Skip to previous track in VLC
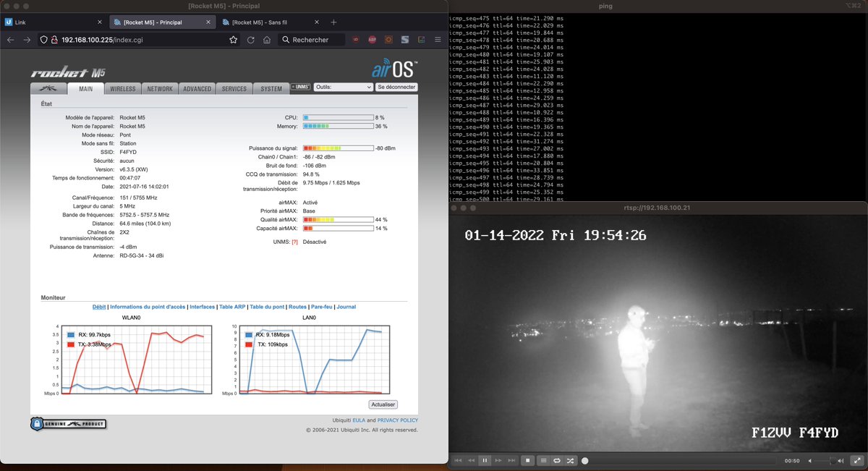Image resolution: width=868 pixels, height=471 pixels. tap(457, 460)
